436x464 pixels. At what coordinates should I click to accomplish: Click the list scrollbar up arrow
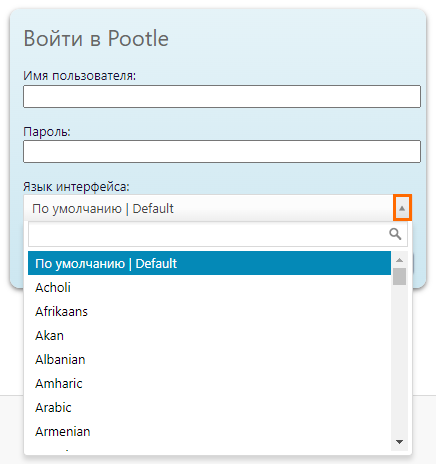399,260
